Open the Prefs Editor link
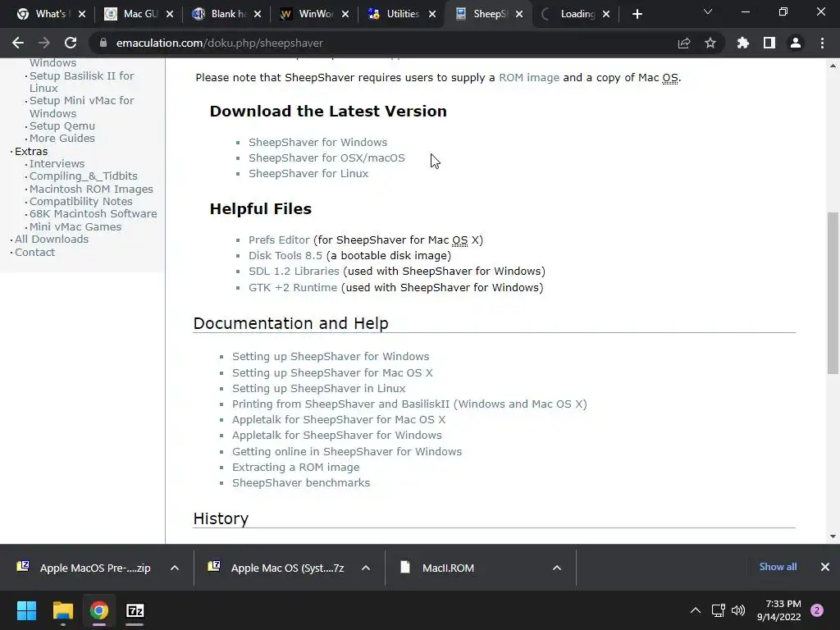This screenshot has width=840, height=630. pyautogui.click(x=279, y=240)
